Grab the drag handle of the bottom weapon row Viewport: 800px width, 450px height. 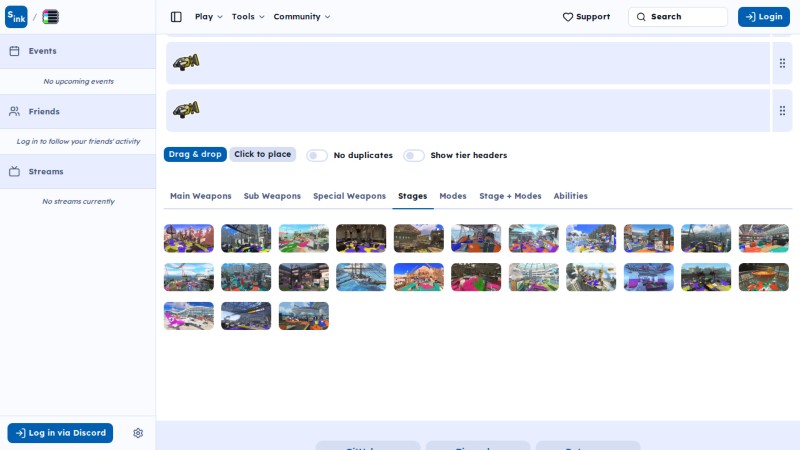[782, 111]
